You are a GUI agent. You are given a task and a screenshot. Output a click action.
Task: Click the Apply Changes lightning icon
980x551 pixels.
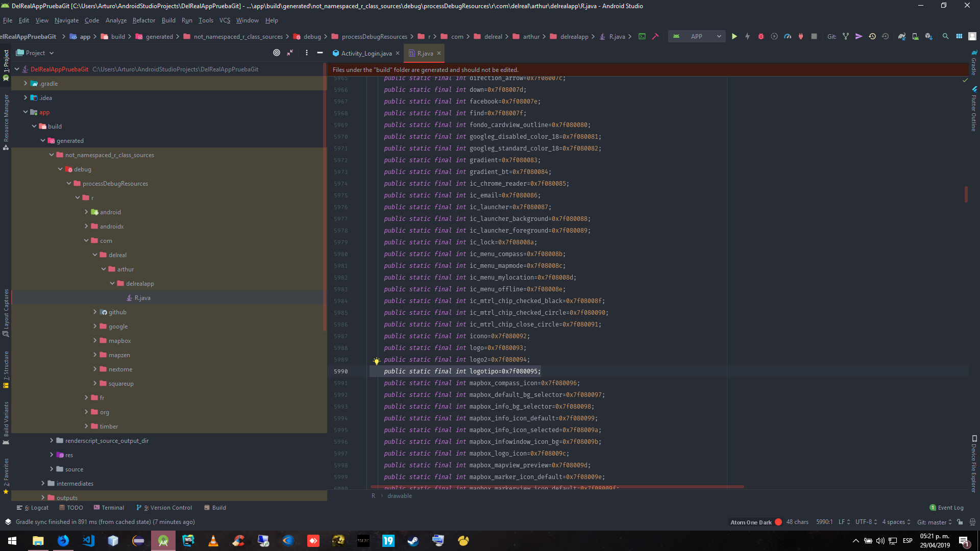[747, 36]
